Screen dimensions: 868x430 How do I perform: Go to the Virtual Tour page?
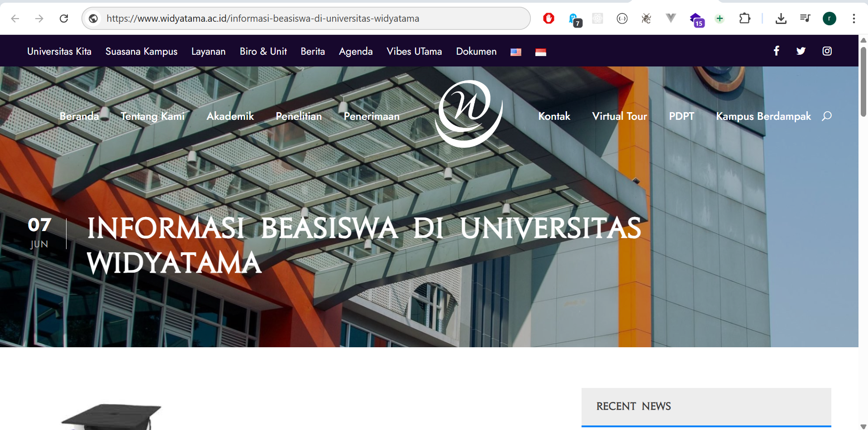(619, 116)
